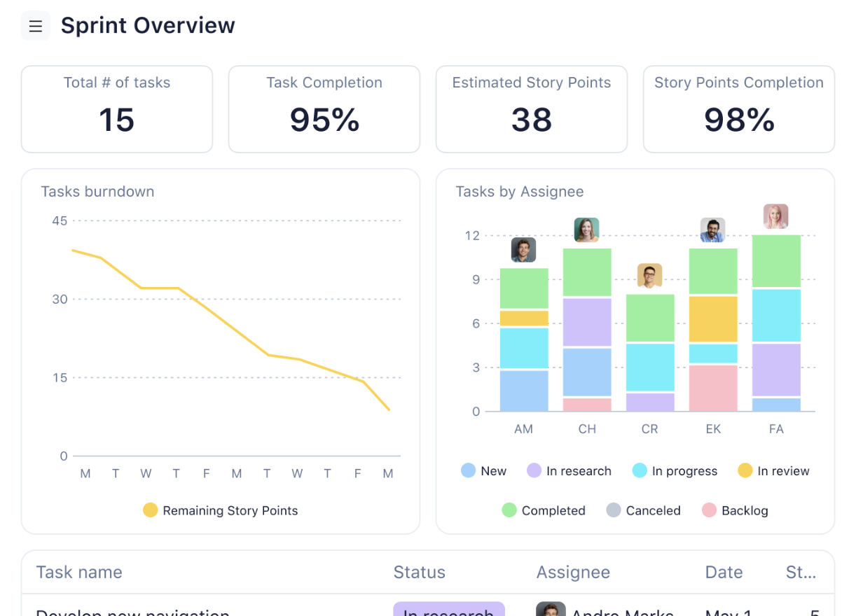
Task: Click the CH axis label
Action: click(586, 429)
